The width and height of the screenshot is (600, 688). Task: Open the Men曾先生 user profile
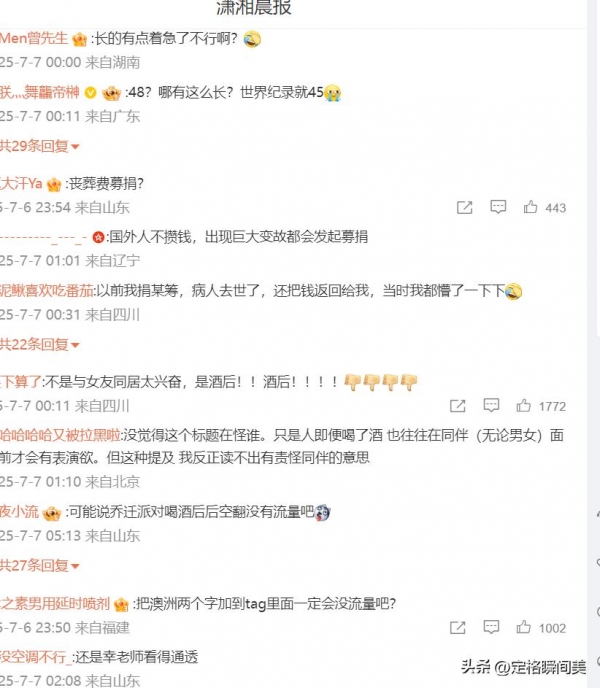pos(34,39)
